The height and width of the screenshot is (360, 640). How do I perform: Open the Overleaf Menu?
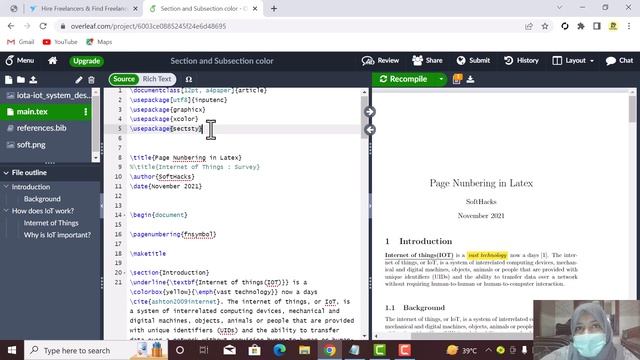click(20, 60)
